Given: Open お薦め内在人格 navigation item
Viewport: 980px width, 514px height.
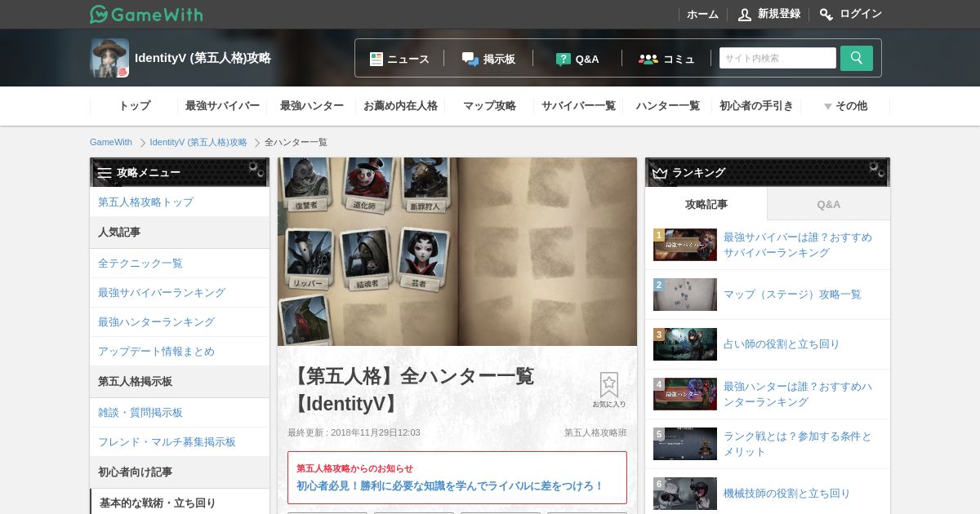Looking at the screenshot, I should pos(400,106).
